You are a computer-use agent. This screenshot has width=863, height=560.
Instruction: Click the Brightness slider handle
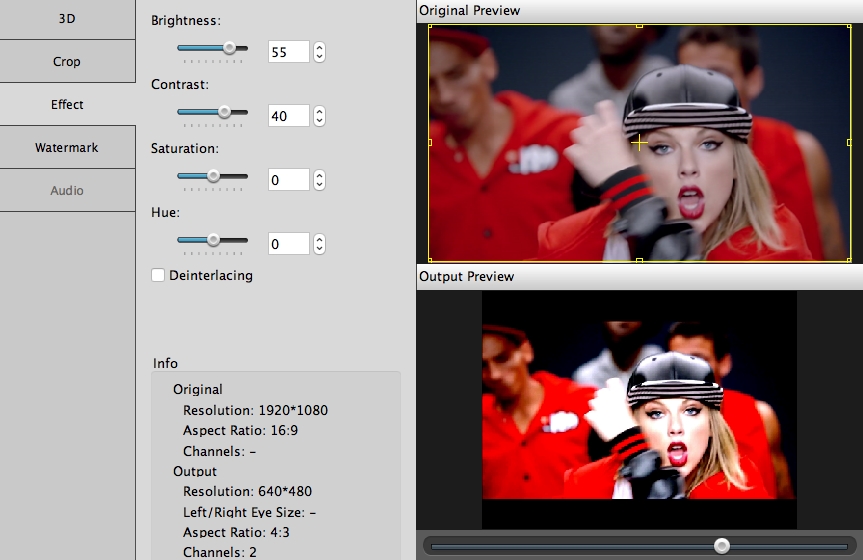pyautogui.click(x=229, y=48)
